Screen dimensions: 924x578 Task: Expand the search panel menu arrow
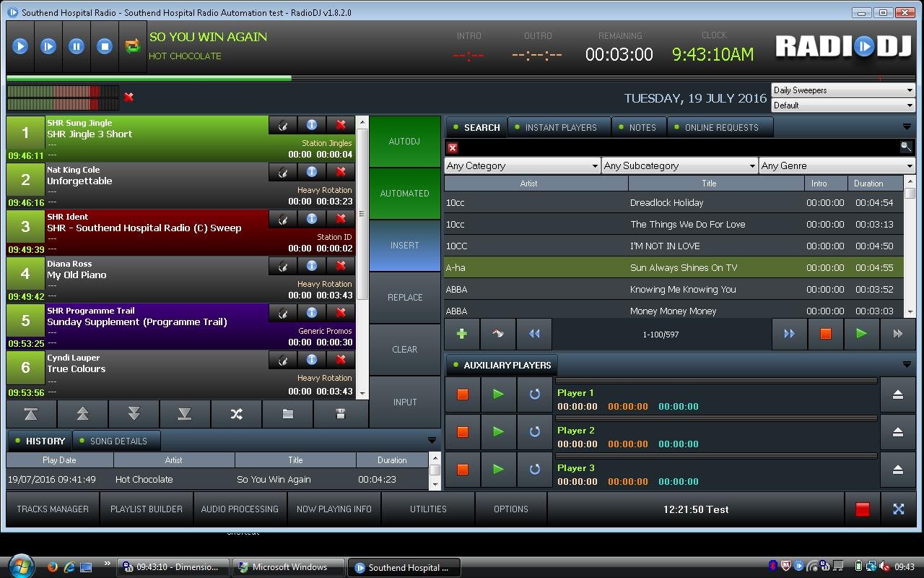[x=907, y=127]
